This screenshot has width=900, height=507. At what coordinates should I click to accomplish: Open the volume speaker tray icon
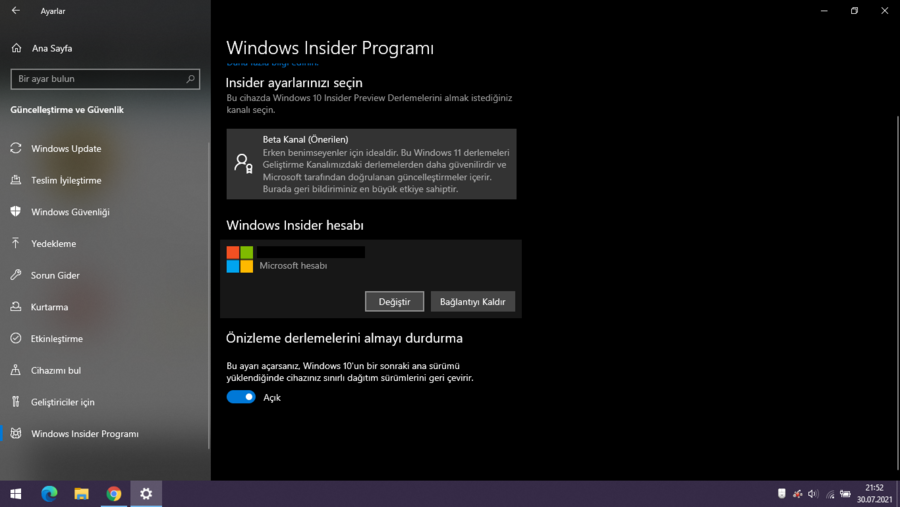pos(813,494)
